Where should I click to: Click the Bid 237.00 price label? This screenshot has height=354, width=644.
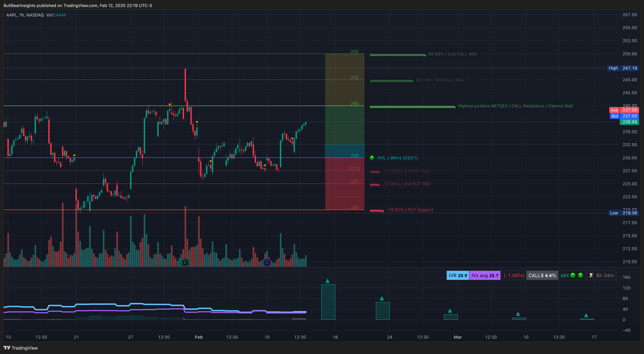coord(624,116)
